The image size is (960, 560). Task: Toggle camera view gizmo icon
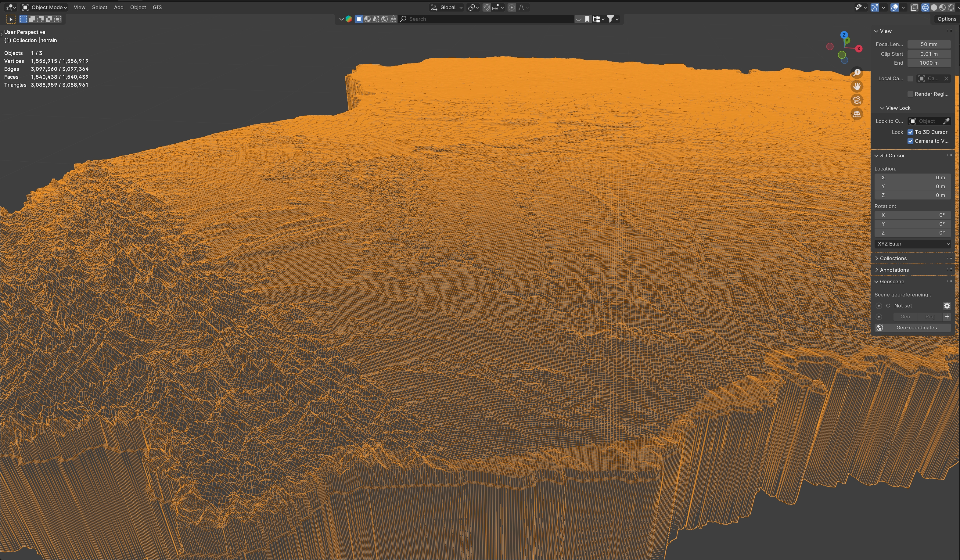(x=857, y=100)
